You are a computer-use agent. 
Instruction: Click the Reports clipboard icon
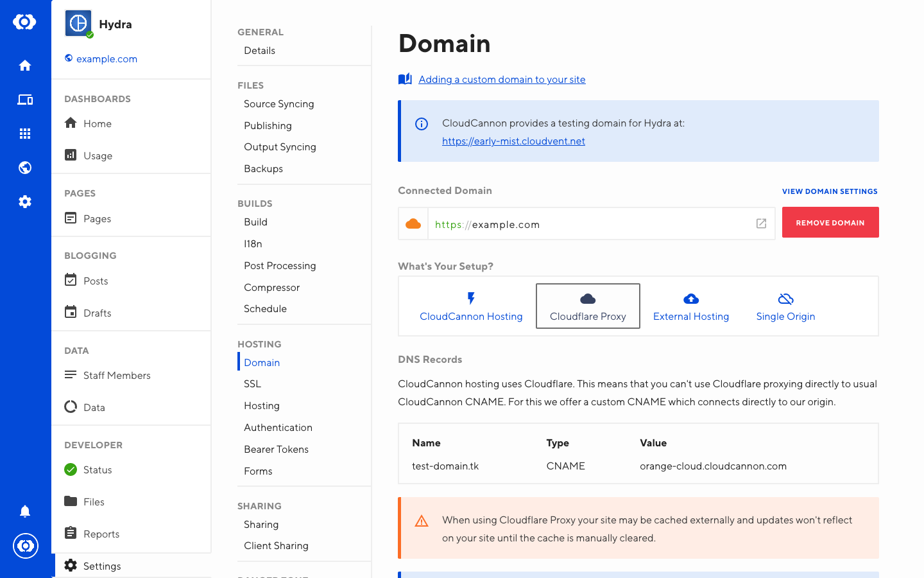(71, 533)
